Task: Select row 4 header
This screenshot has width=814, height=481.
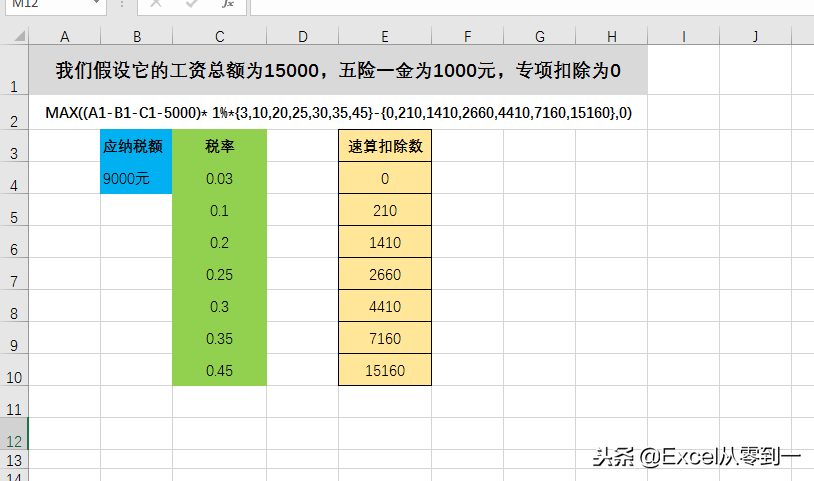Action: tap(14, 178)
